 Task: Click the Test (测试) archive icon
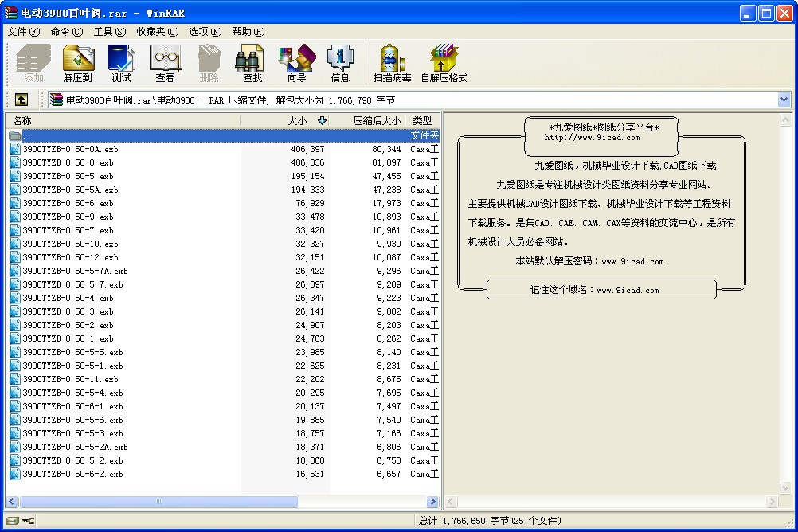(x=121, y=63)
